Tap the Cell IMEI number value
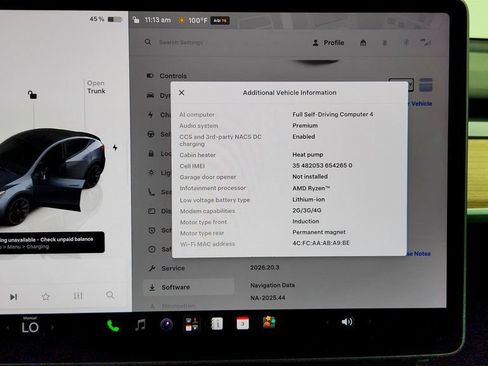Screen dimensions: 488x366 [x=322, y=165]
